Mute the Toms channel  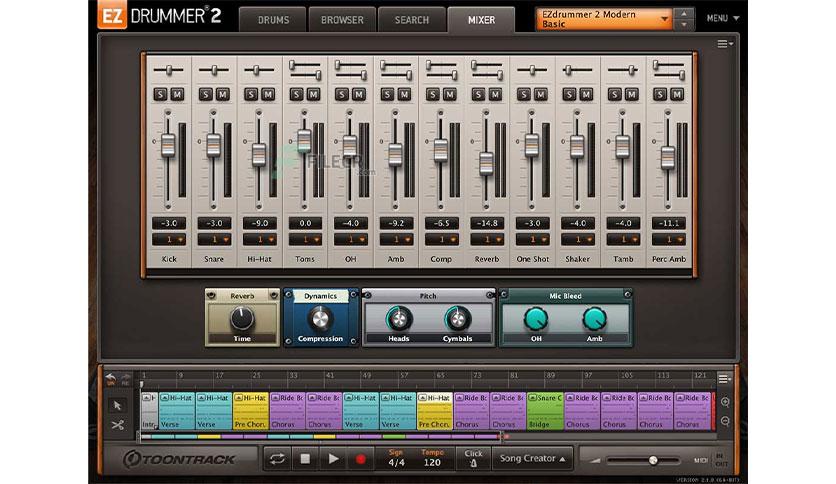314,94
